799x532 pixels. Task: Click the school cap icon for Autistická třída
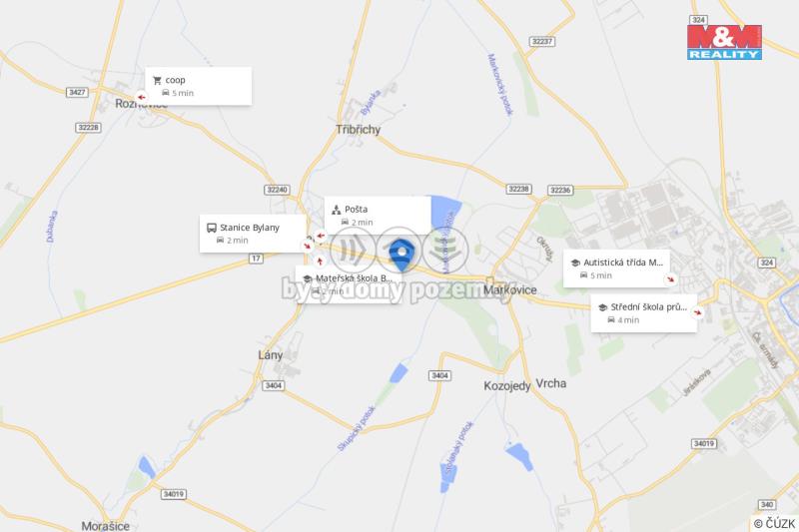coord(575,263)
